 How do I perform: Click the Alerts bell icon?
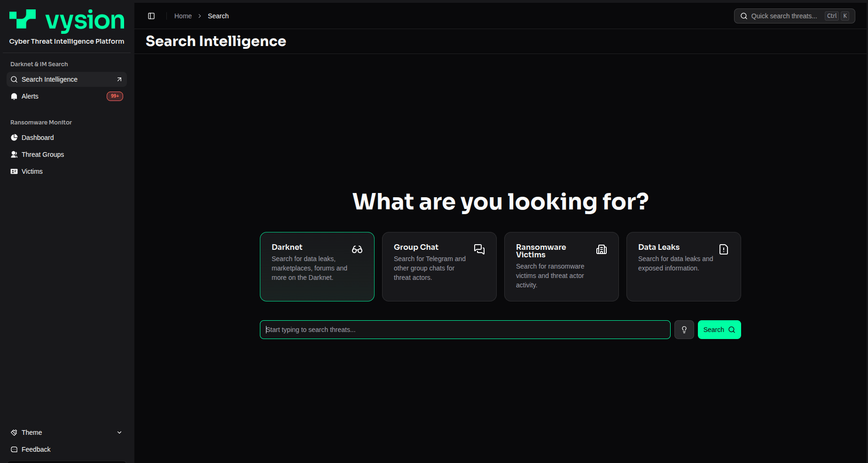[x=14, y=96]
